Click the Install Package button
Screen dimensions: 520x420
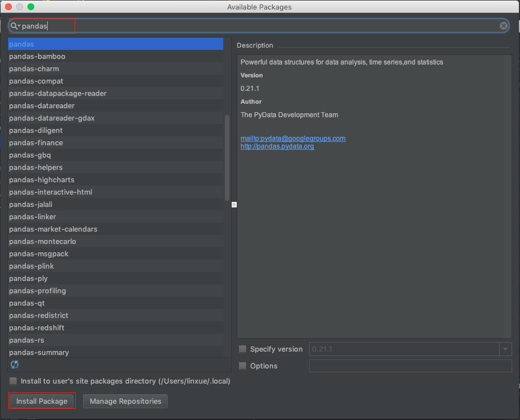coord(42,401)
